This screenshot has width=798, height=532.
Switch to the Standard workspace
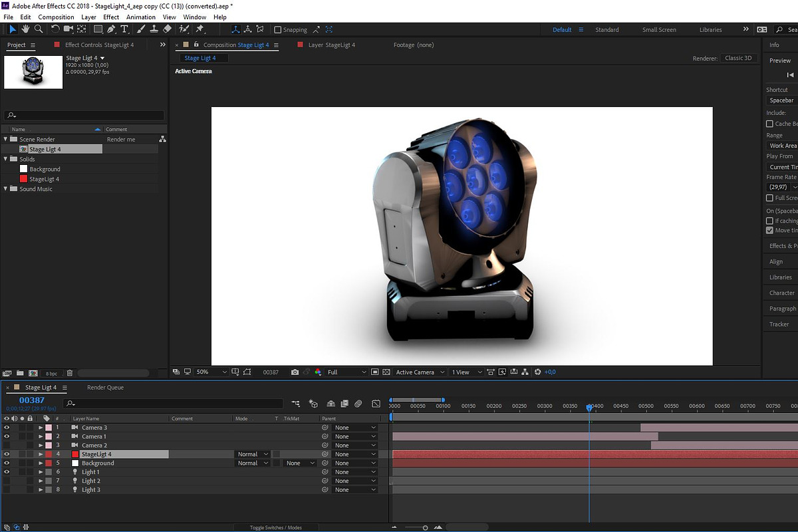click(607, 30)
